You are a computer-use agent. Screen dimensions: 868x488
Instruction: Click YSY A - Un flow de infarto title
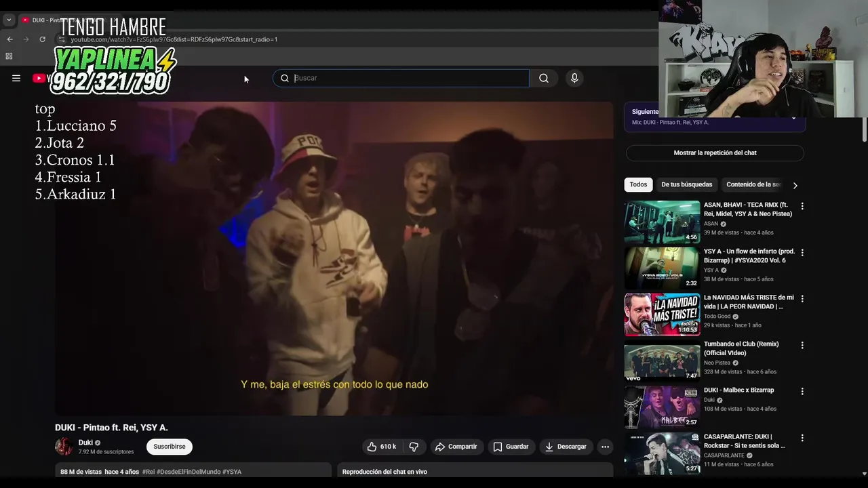click(749, 256)
